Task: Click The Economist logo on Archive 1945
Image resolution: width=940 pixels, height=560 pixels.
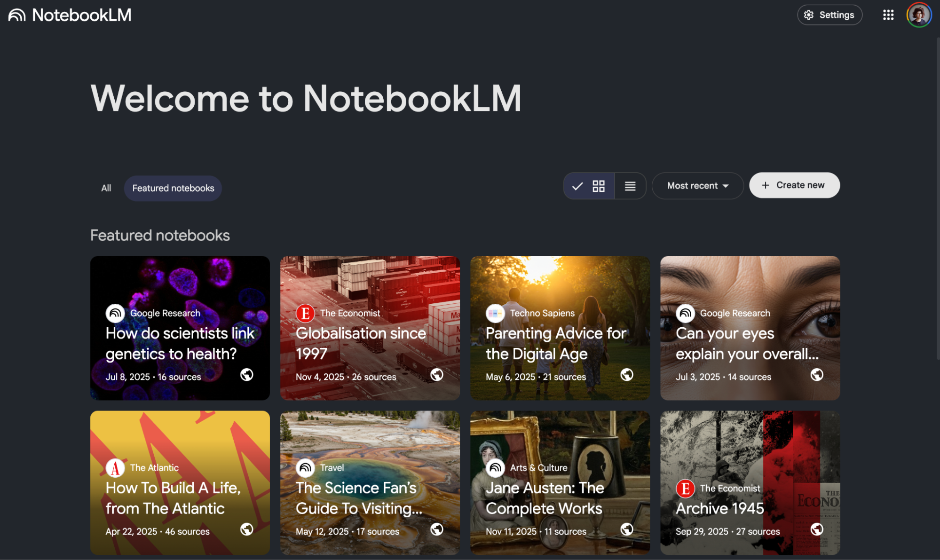Action: pos(686,488)
